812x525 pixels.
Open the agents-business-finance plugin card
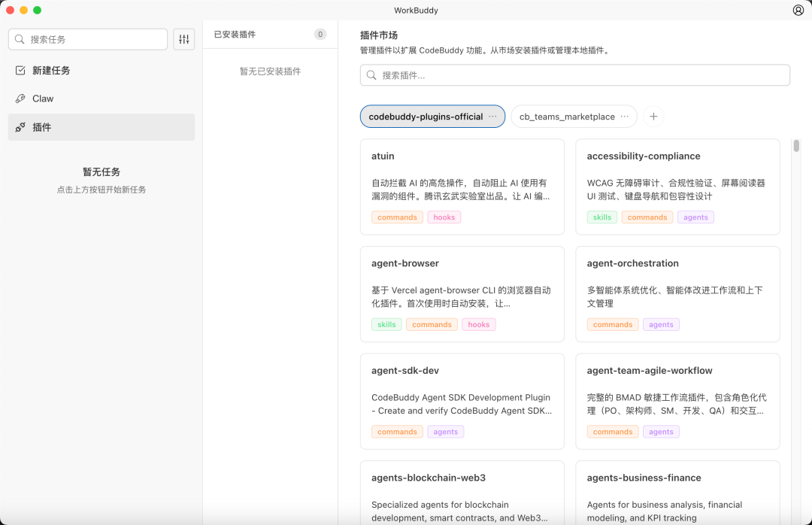pos(677,493)
